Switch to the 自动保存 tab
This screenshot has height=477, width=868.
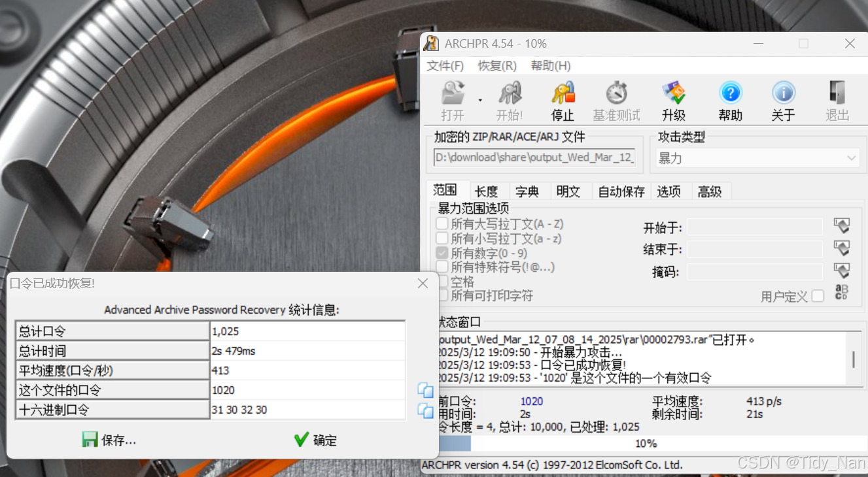pyautogui.click(x=621, y=191)
